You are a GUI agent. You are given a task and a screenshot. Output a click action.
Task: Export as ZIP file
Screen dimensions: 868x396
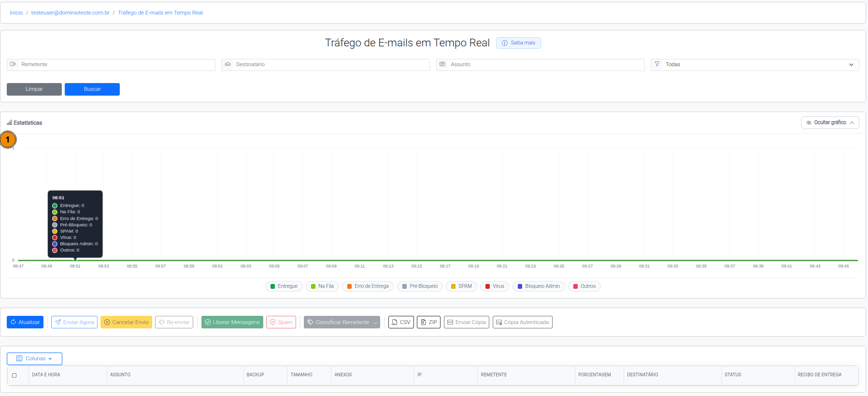[428, 322]
